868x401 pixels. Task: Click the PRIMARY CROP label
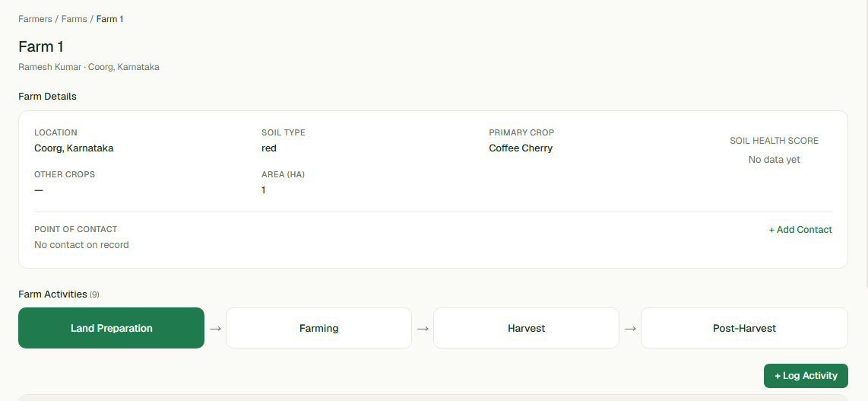[521, 133]
